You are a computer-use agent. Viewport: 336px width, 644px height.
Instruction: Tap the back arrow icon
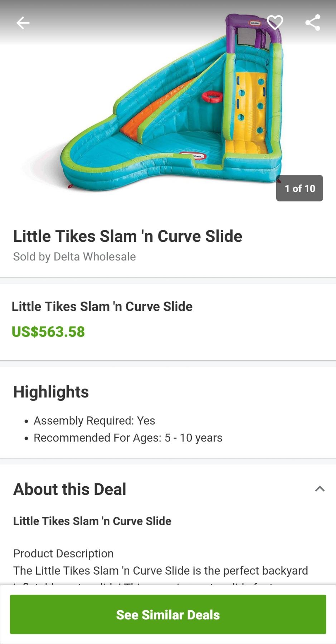coord(23,23)
